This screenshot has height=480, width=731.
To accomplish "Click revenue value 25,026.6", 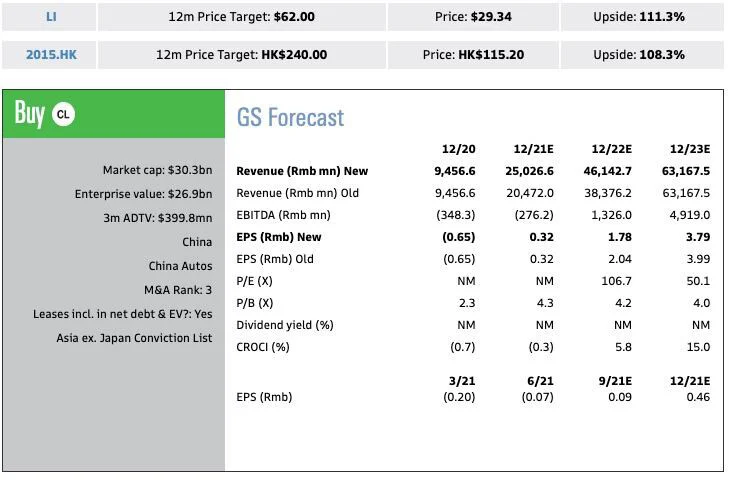I will 529,171.
